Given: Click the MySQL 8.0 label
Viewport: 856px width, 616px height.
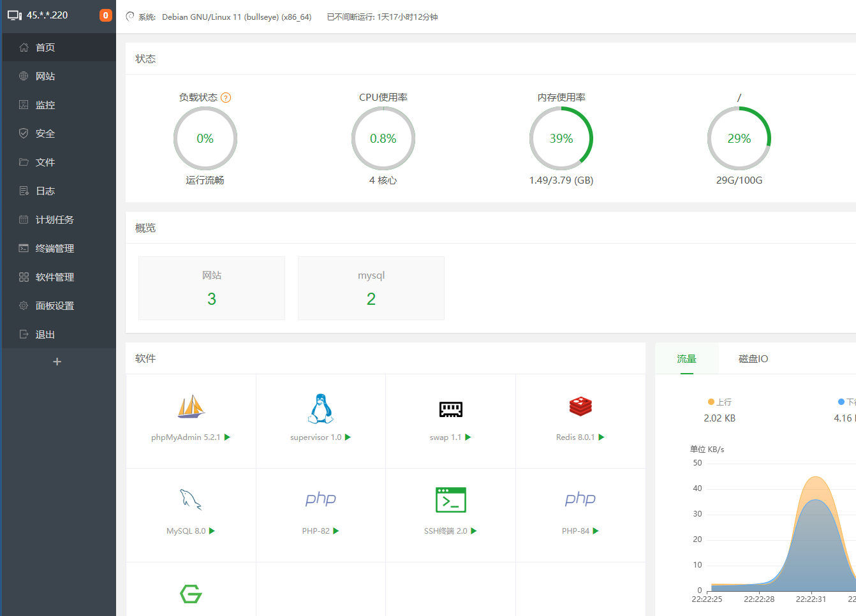Looking at the screenshot, I should pyautogui.click(x=186, y=531).
